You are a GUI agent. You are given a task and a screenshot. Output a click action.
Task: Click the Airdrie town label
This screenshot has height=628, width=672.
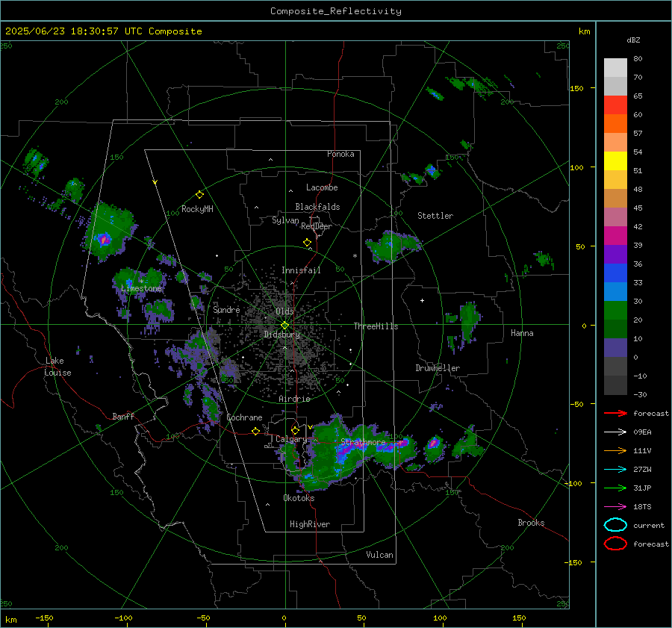click(x=294, y=399)
